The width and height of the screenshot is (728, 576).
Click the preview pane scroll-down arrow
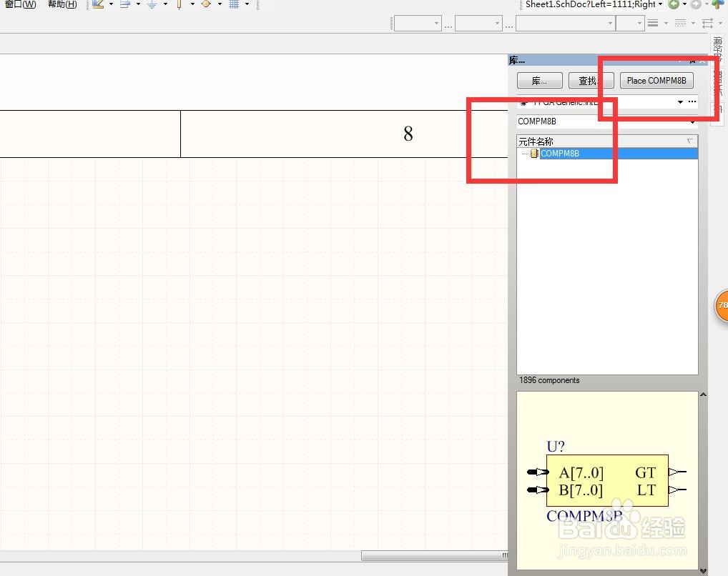pos(704,571)
